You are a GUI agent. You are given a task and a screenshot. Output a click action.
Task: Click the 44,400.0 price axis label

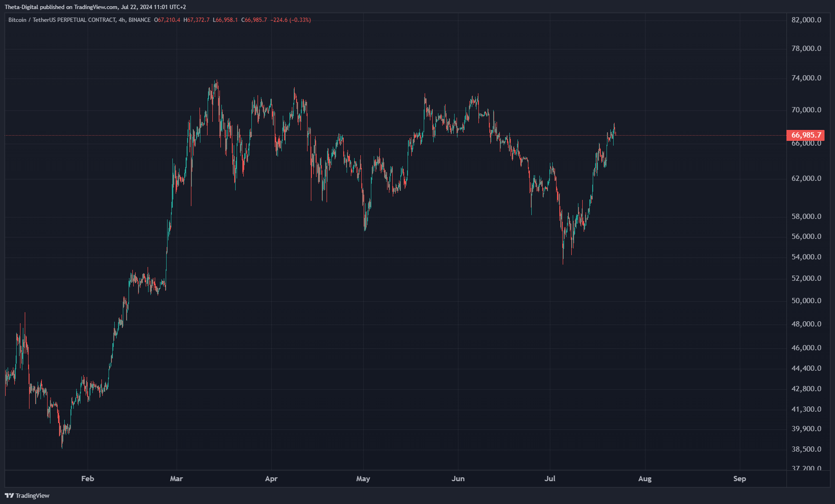[x=806, y=368]
